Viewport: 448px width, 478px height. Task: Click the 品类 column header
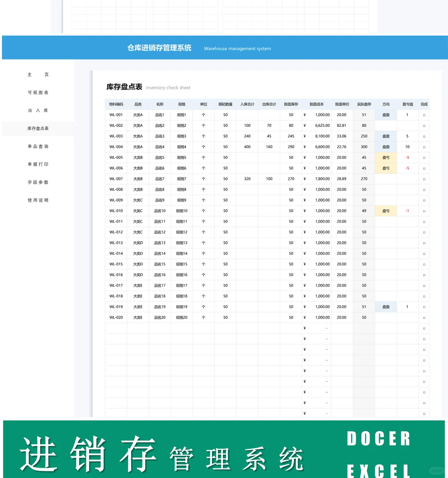138,104
